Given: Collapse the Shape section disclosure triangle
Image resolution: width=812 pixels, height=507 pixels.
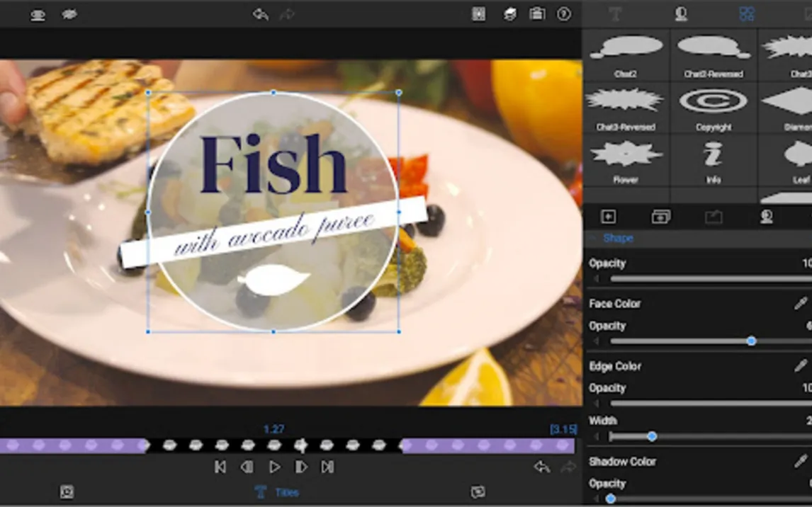Looking at the screenshot, I should 593,239.
